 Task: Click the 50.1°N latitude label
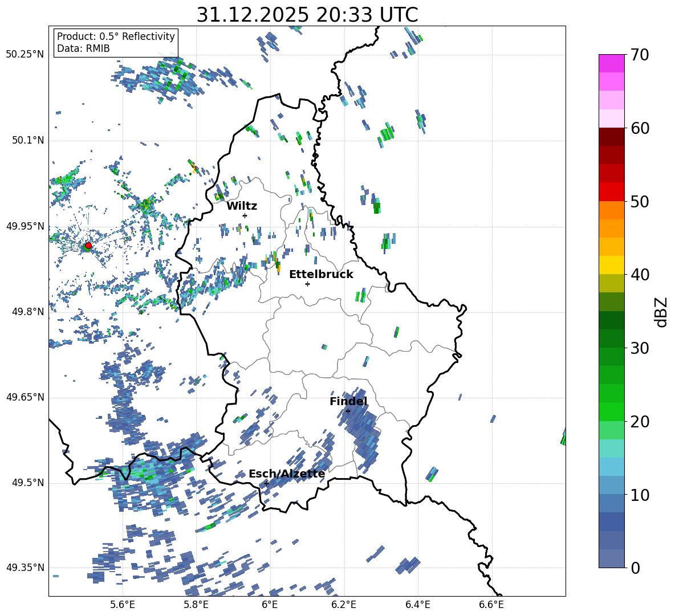[x=28, y=140]
